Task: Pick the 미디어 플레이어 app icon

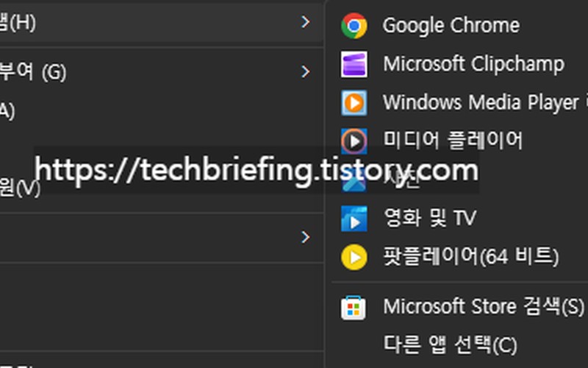Action: click(x=354, y=141)
